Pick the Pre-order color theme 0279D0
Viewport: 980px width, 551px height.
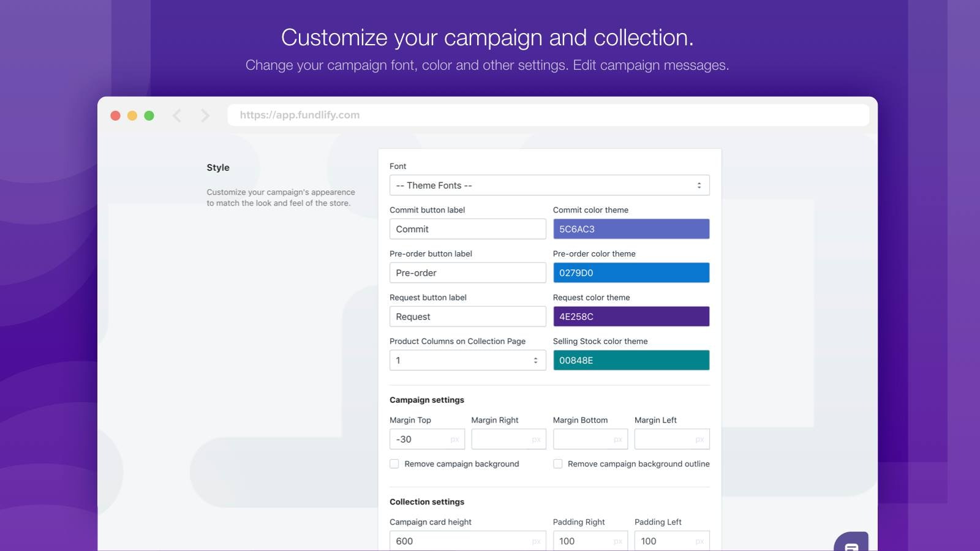631,273
